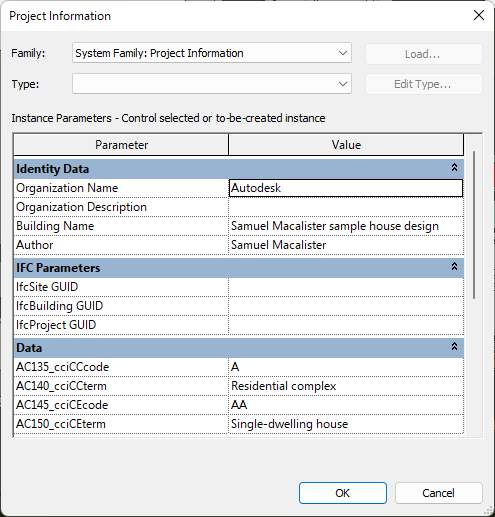
Task: Select the Author value cell
Action: (x=346, y=245)
